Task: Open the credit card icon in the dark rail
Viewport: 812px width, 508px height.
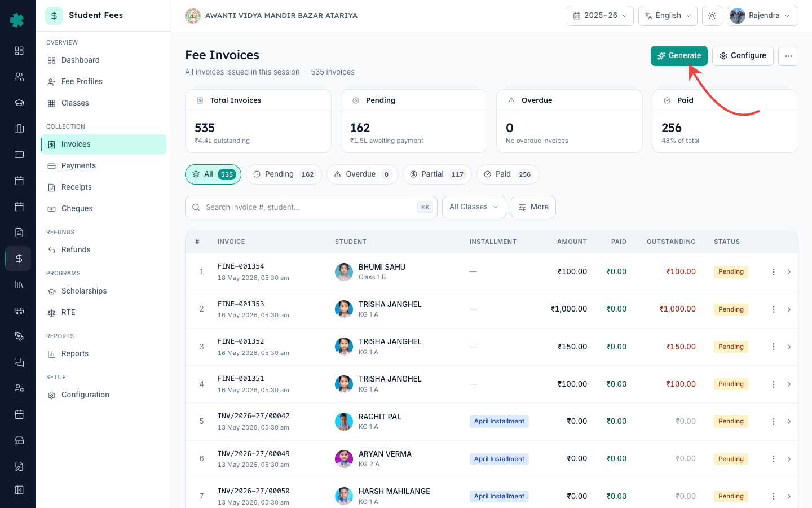Action: tap(19, 155)
